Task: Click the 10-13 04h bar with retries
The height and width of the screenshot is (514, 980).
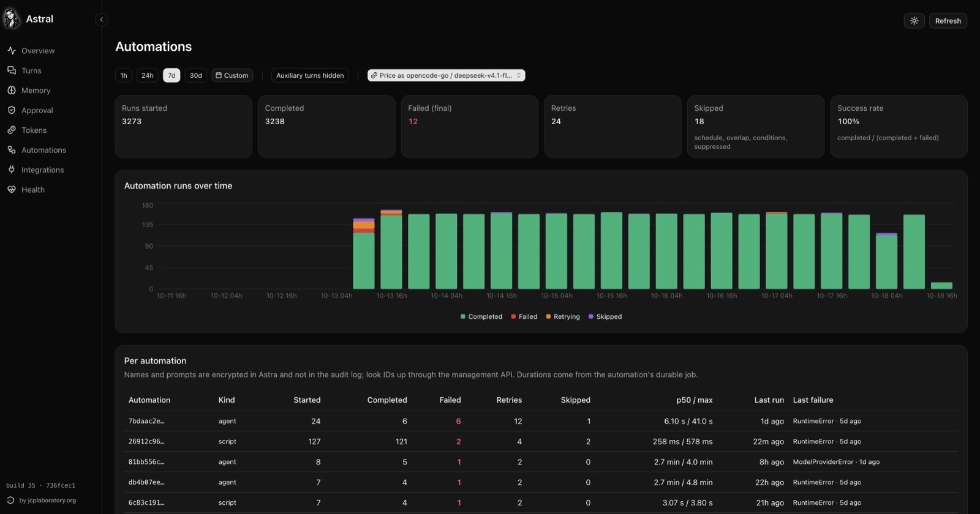Action: point(364,253)
